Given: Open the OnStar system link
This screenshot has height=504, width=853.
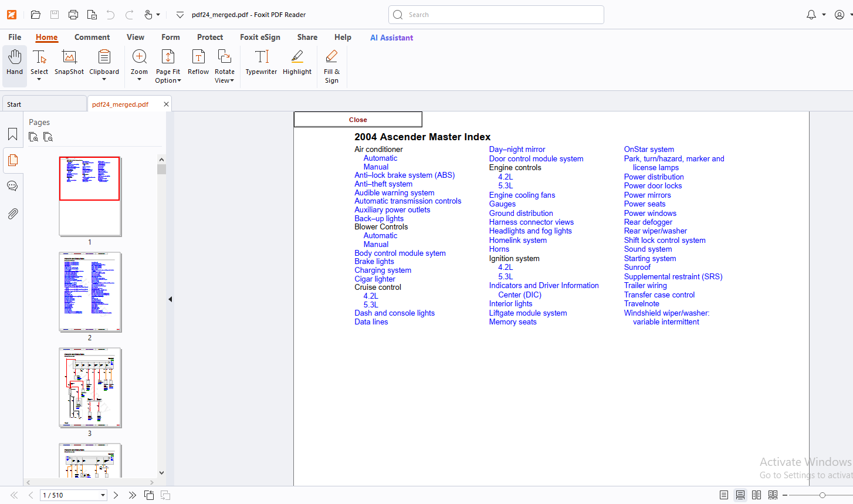Looking at the screenshot, I should (649, 149).
